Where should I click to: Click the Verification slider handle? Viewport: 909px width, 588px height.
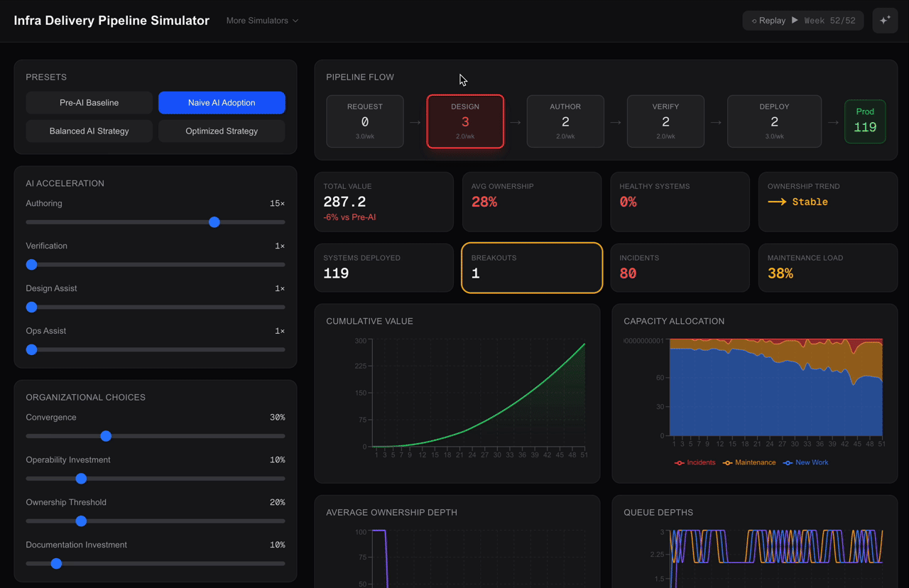(x=31, y=265)
